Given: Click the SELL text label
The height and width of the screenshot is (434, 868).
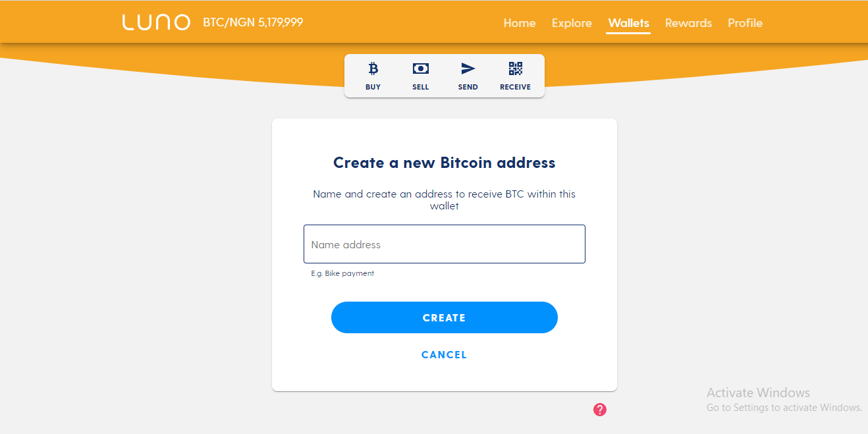Looking at the screenshot, I should (x=421, y=87).
